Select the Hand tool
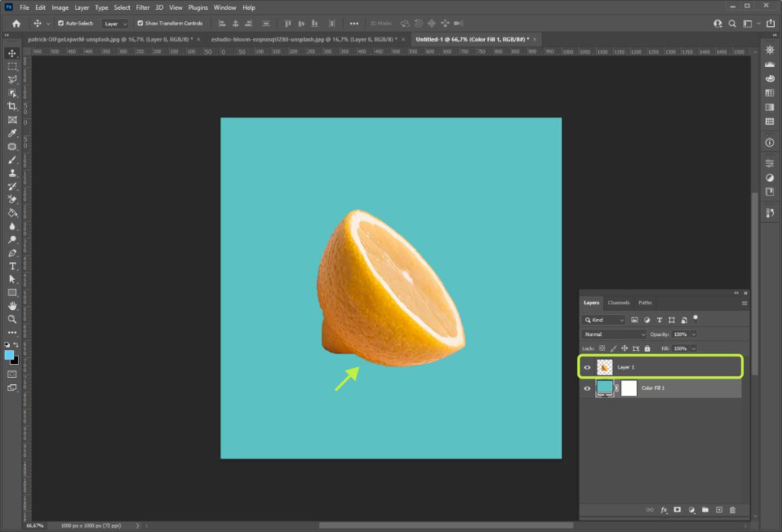This screenshot has height=532, width=782. point(12,306)
